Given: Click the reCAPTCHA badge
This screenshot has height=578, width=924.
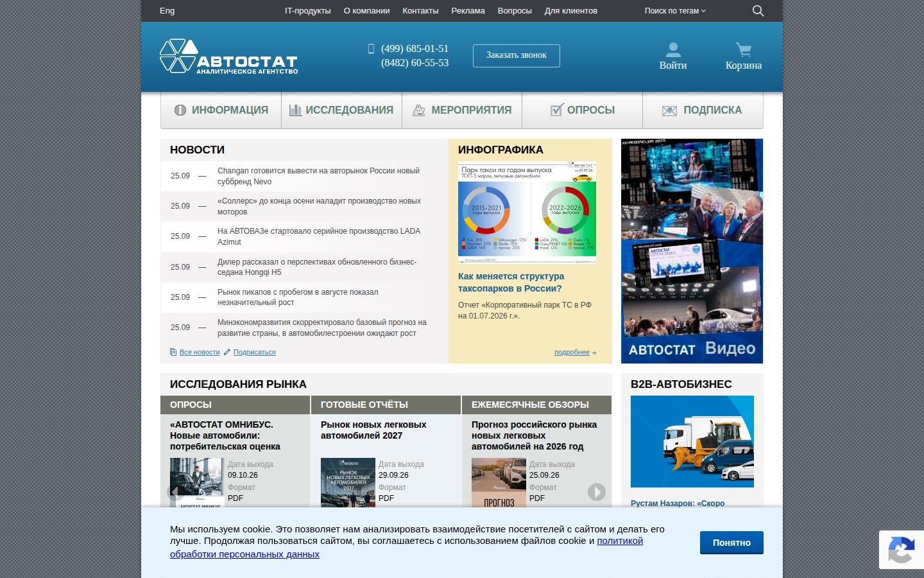Looking at the screenshot, I should click(x=901, y=550).
